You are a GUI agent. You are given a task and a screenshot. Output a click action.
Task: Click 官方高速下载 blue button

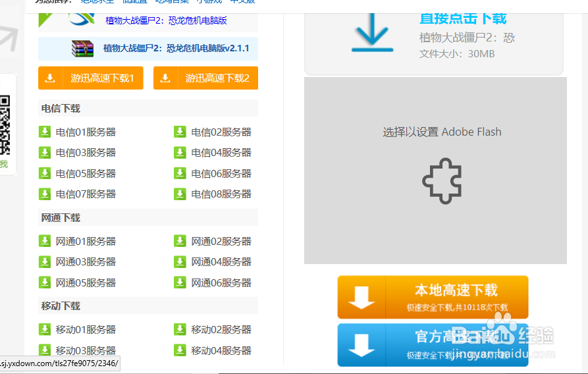pyautogui.click(x=433, y=345)
